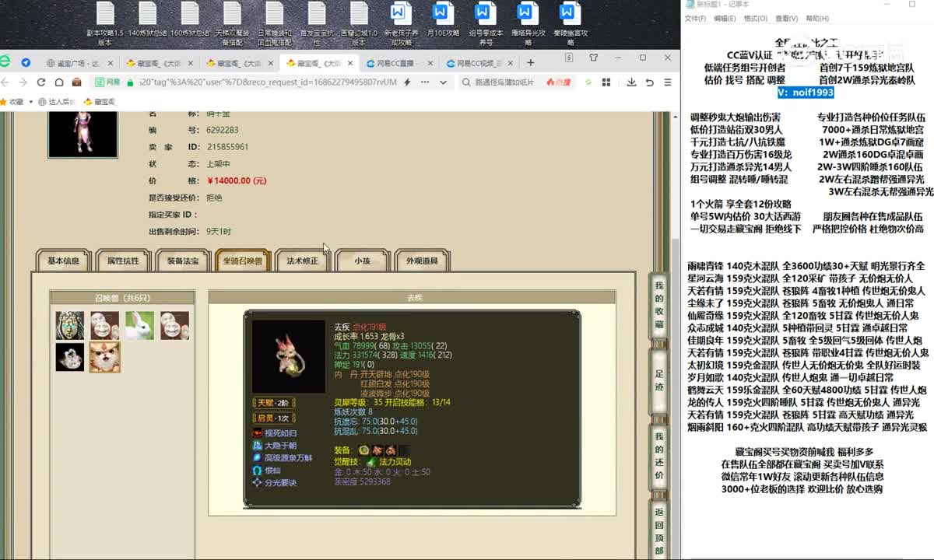This screenshot has width=934, height=560.
Task: Click the 热搜 hot search button
Action: 558,82
